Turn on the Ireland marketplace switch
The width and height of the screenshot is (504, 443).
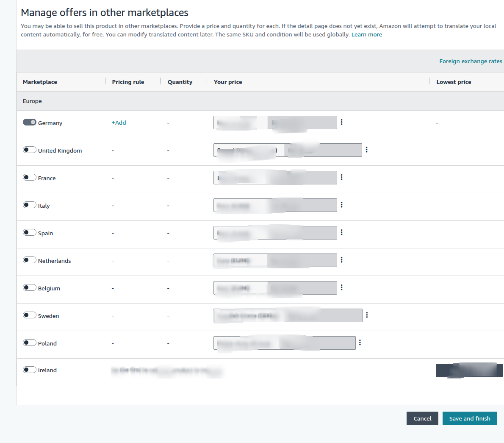pos(29,370)
